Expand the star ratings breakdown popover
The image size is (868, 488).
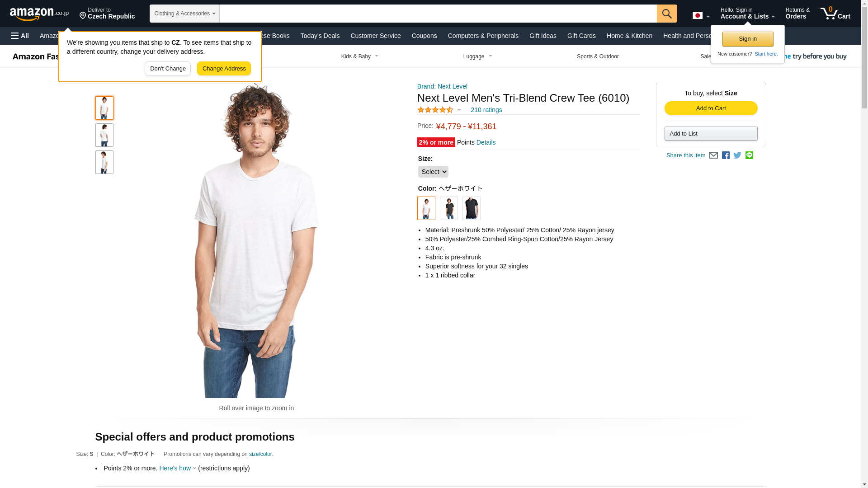[x=439, y=110]
